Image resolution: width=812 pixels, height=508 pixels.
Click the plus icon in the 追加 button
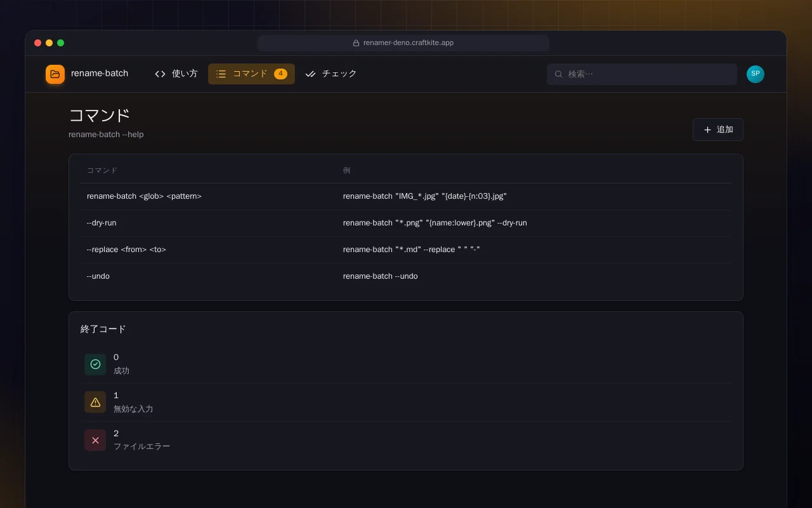click(707, 130)
